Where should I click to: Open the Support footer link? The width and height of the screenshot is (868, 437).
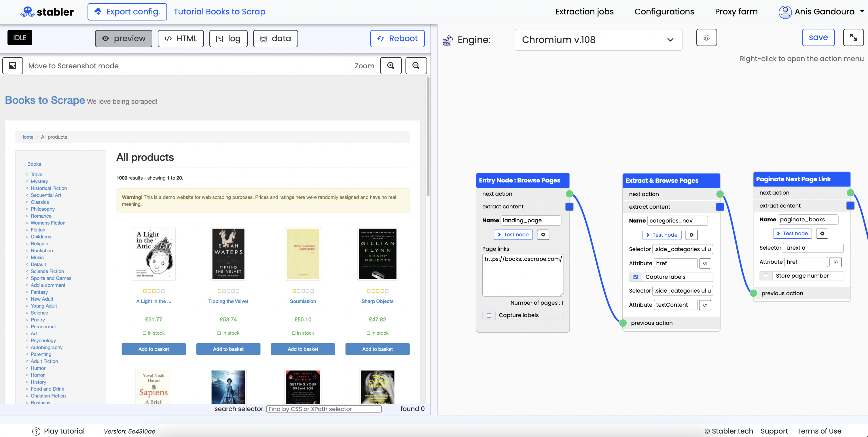pyautogui.click(x=774, y=431)
